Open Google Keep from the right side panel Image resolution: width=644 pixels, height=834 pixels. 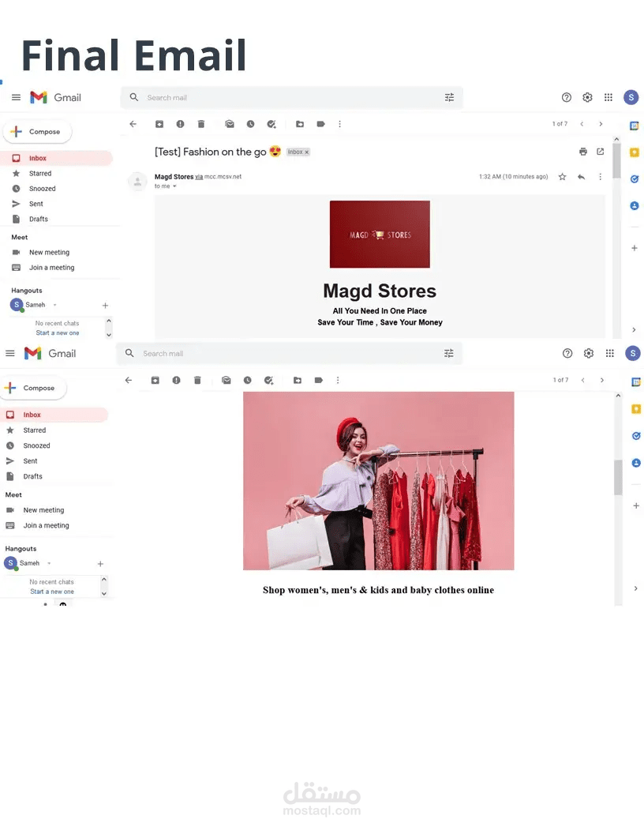[x=635, y=152]
